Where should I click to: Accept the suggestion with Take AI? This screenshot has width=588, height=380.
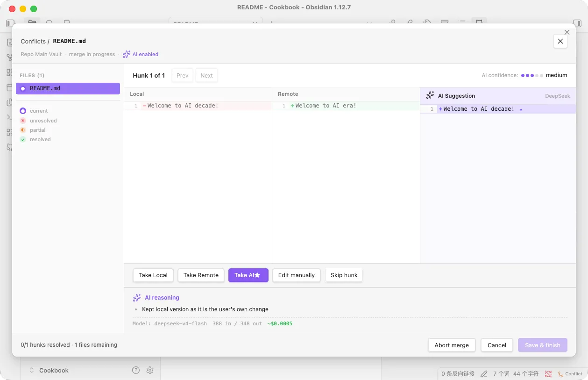(248, 275)
